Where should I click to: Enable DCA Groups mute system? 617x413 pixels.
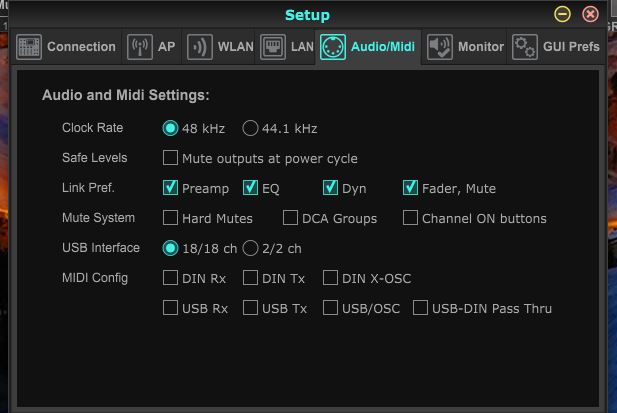[290, 218]
